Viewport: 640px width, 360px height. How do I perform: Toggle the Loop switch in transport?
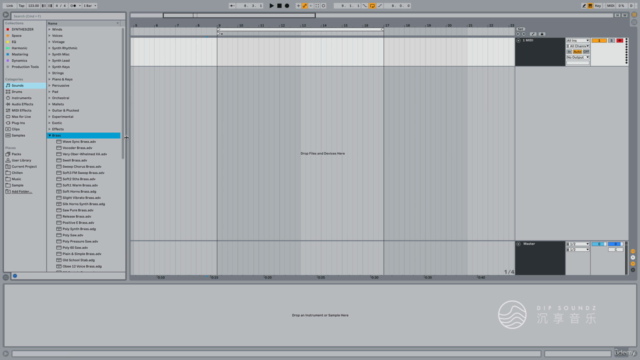click(x=372, y=6)
